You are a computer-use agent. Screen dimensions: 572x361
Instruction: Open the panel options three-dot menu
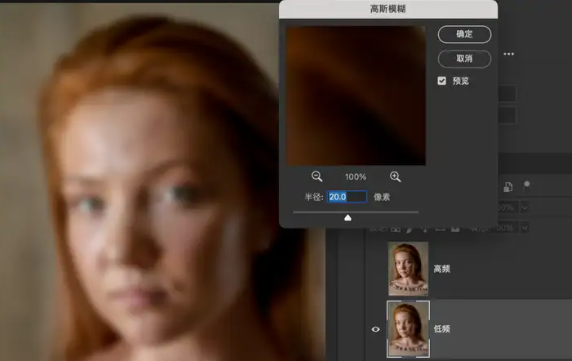pyautogui.click(x=509, y=54)
